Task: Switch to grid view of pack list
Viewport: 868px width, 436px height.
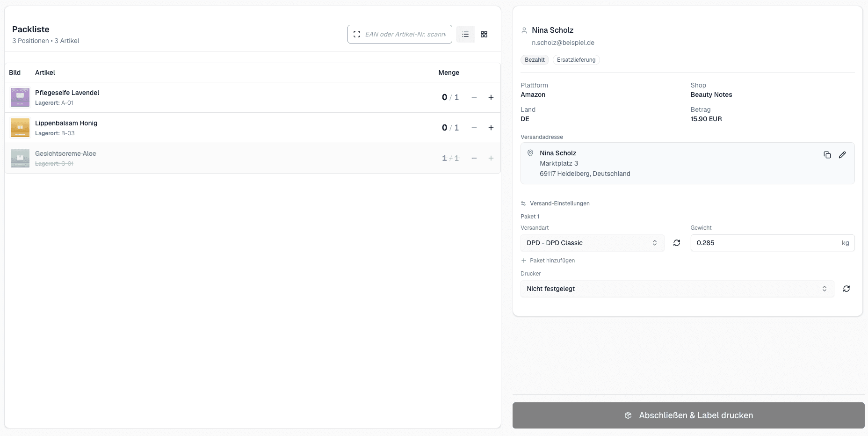Action: pyautogui.click(x=484, y=34)
